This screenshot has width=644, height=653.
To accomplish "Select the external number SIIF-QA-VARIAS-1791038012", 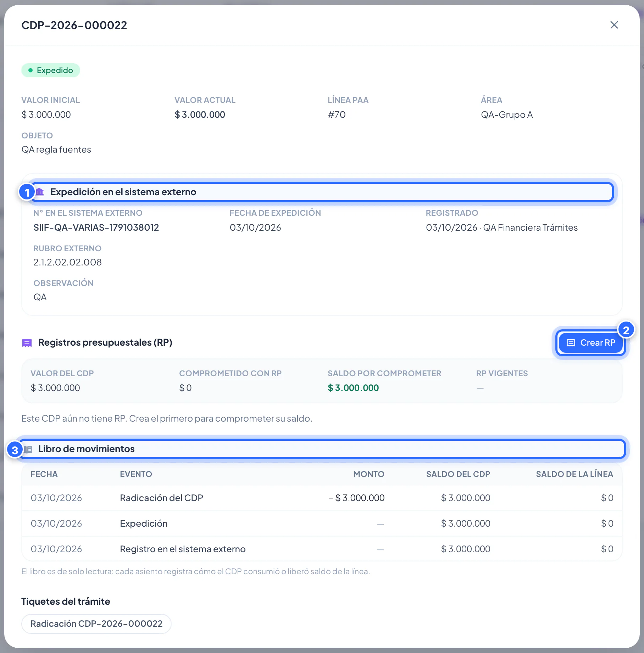I will (96, 227).
